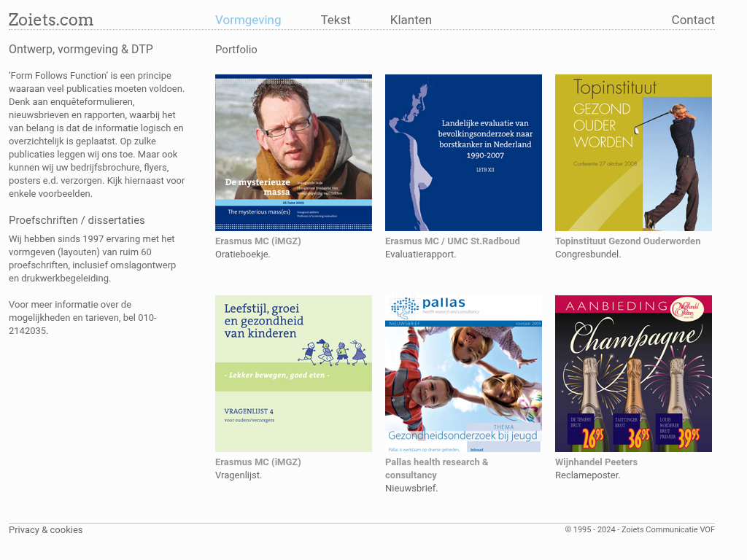This screenshot has width=747, height=560.
Task: Click the 'Proefschriften / dissertaties' heading
Action: 77,220
